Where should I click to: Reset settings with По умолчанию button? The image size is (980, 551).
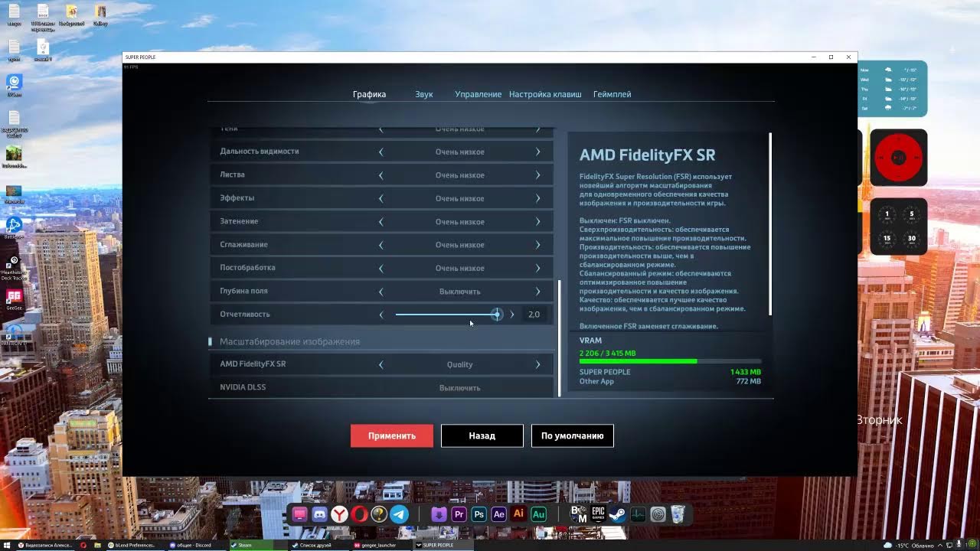point(573,435)
